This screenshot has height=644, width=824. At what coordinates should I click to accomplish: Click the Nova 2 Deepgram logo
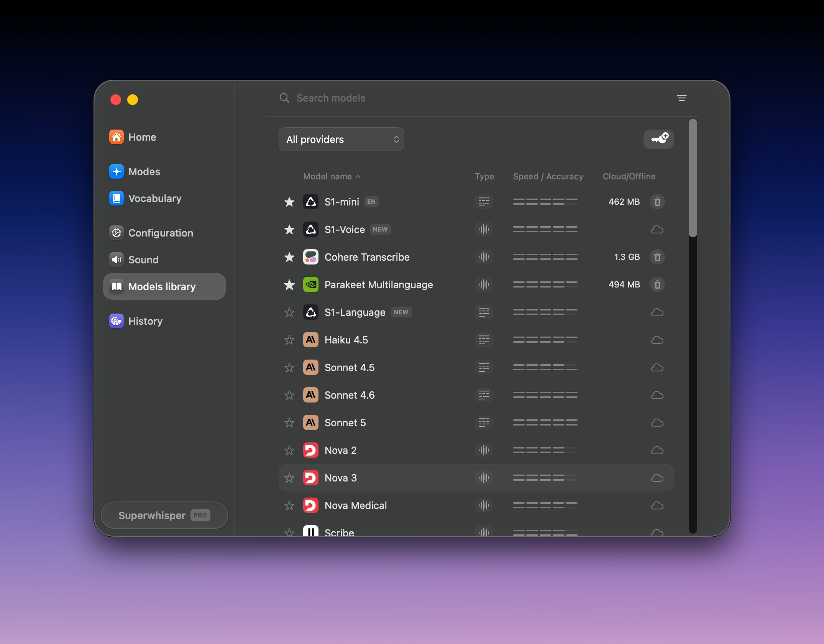click(310, 450)
